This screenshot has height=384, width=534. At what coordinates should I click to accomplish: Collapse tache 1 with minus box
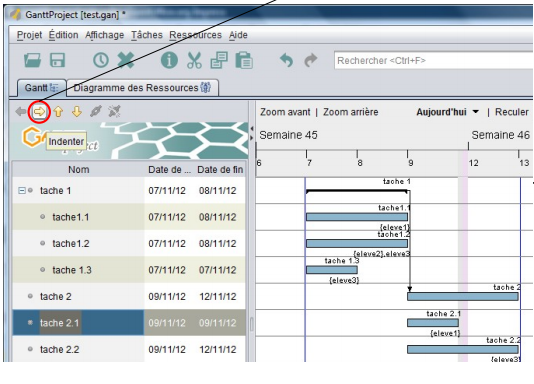click(x=21, y=190)
